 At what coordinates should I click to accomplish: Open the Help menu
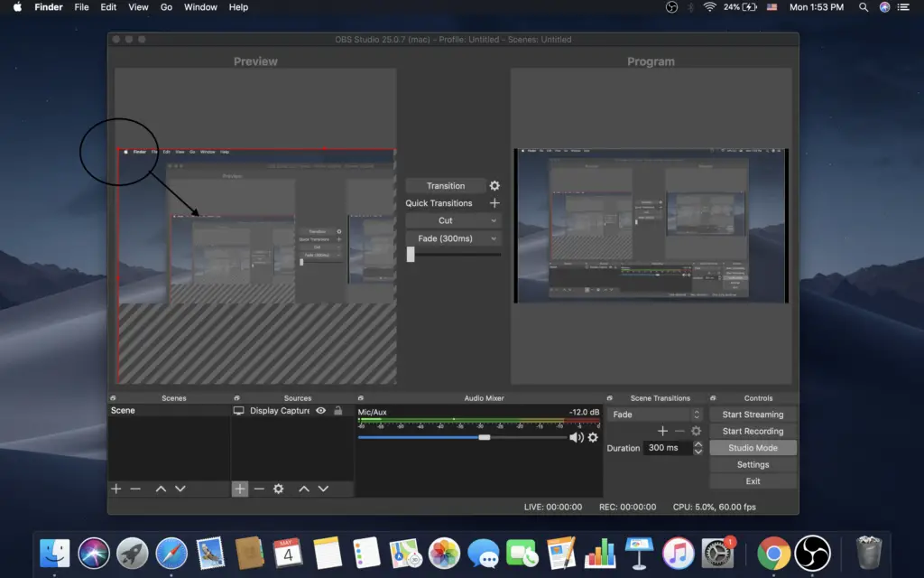pyautogui.click(x=238, y=7)
